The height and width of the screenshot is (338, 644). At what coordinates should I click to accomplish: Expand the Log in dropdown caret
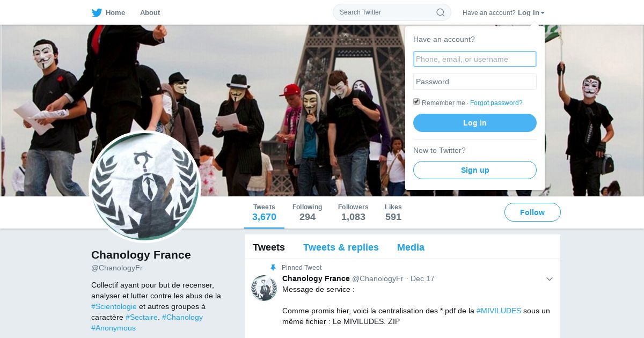tap(543, 13)
